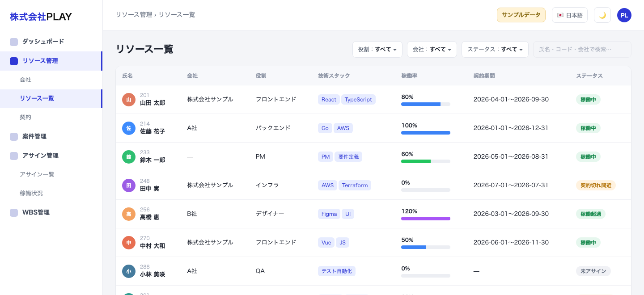Click the Terraform tech tag
Image resolution: width=644 pixels, height=295 pixels.
click(x=355, y=185)
